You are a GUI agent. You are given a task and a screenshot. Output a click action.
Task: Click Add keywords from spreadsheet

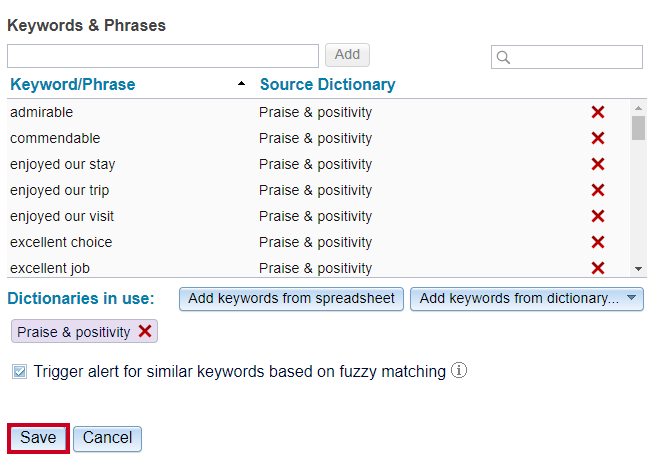(291, 299)
